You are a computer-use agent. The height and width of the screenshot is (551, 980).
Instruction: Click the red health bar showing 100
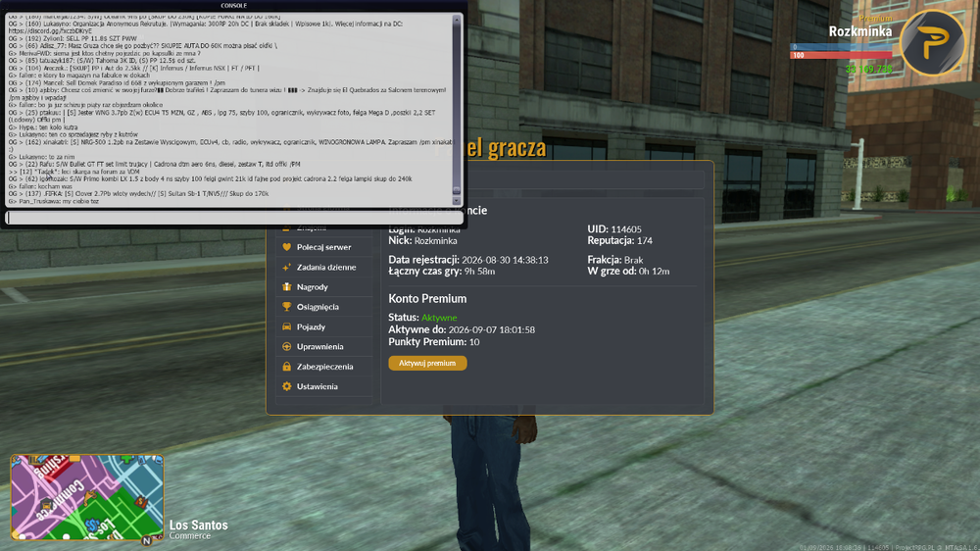(841, 55)
